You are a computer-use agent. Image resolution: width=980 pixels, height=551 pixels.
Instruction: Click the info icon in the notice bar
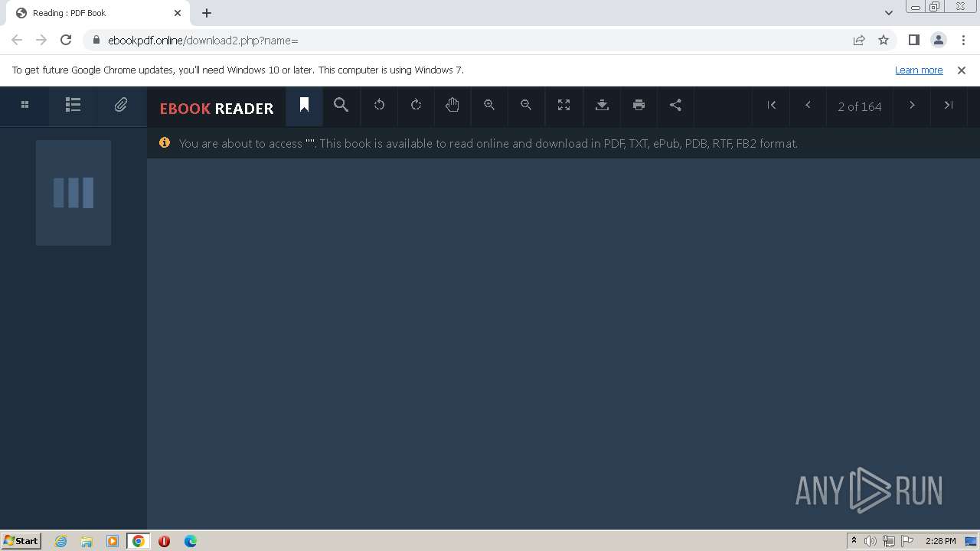click(x=164, y=143)
